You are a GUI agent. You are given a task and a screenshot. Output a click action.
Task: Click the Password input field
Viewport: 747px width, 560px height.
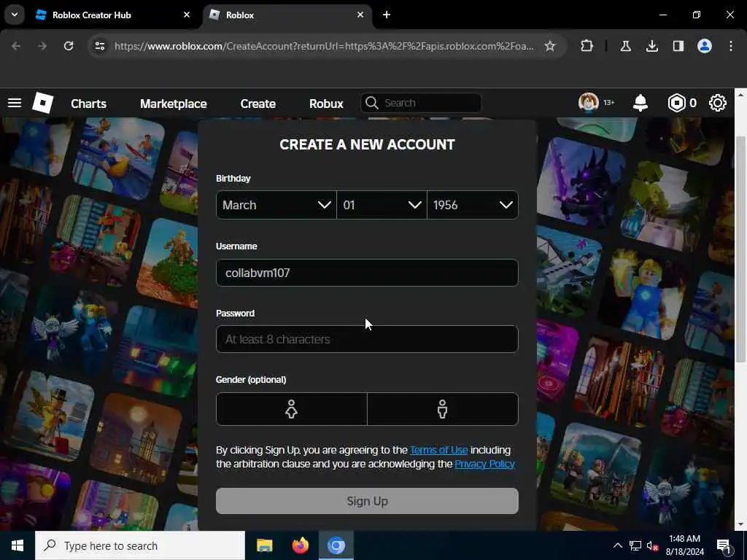(368, 339)
